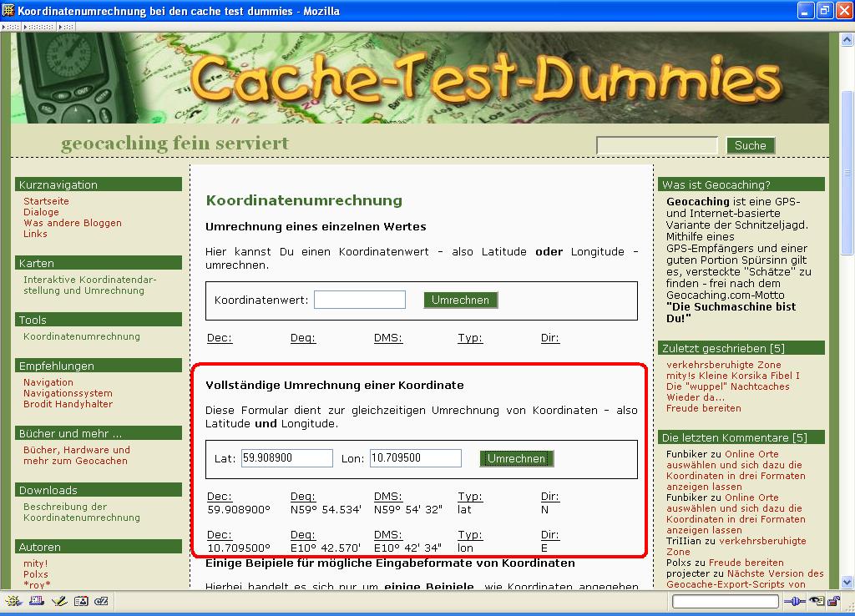Click Umrechnen beside the Lon field
The width and height of the screenshot is (855, 616).
[516, 458]
